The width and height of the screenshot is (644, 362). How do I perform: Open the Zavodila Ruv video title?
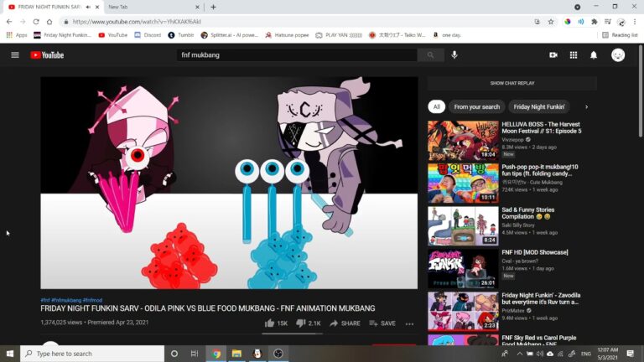[x=541, y=298]
